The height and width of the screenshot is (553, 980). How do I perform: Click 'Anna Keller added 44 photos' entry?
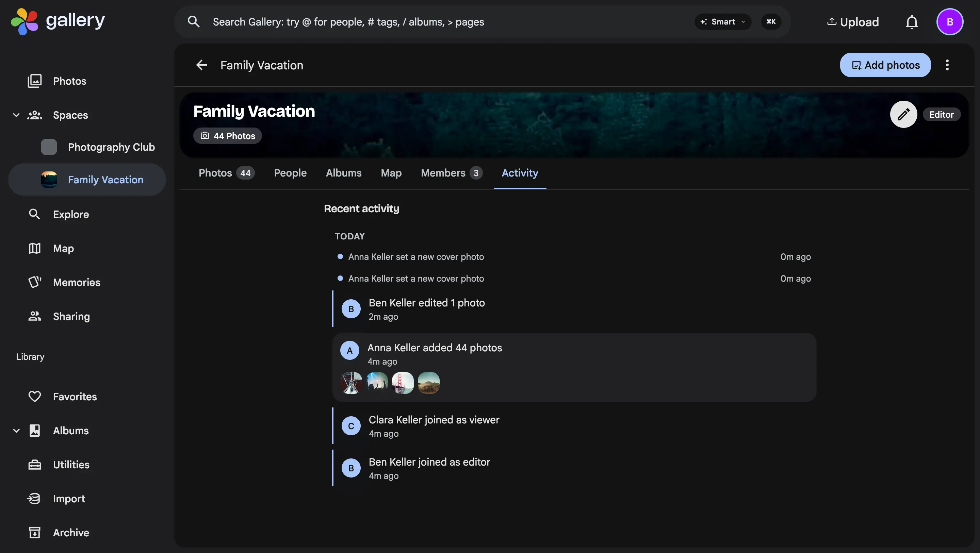pos(574,367)
